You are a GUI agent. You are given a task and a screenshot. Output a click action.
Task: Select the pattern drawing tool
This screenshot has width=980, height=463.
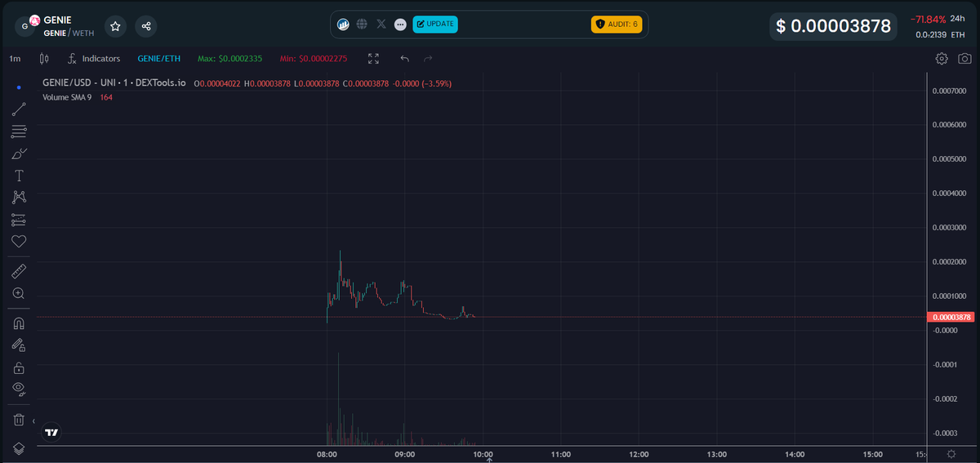tap(19, 198)
